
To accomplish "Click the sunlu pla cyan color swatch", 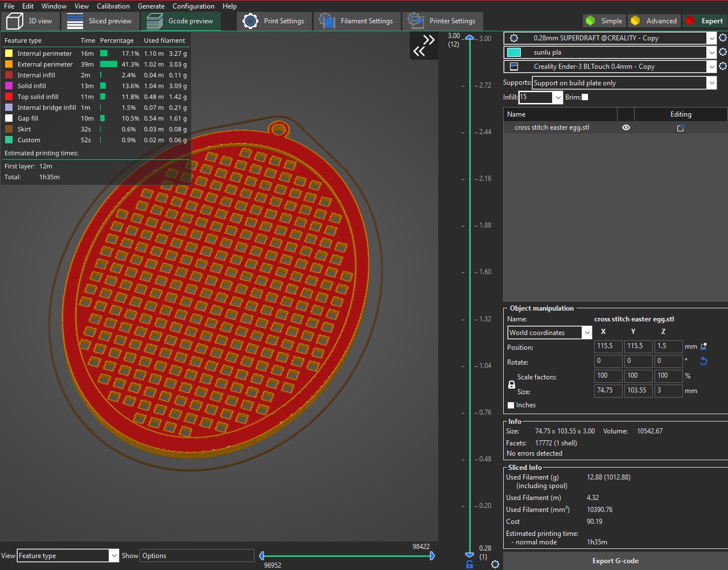I will 514,52.
